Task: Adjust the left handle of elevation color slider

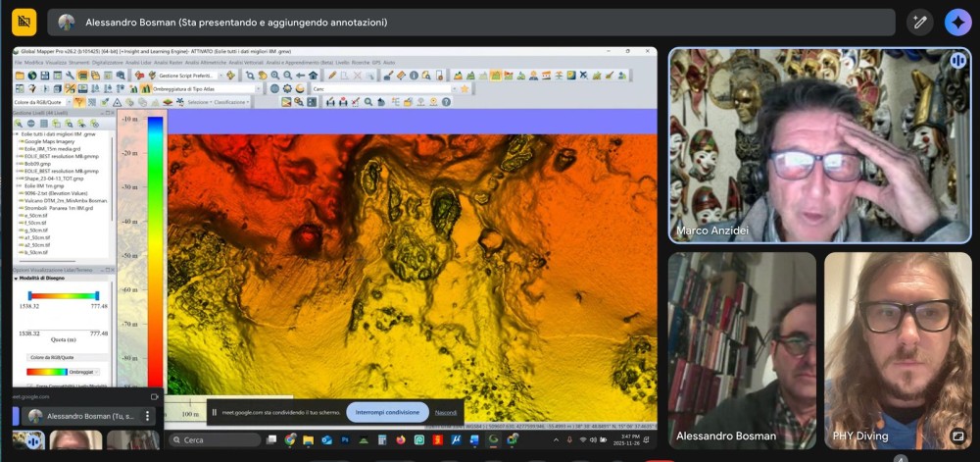Action: [x=30, y=295]
